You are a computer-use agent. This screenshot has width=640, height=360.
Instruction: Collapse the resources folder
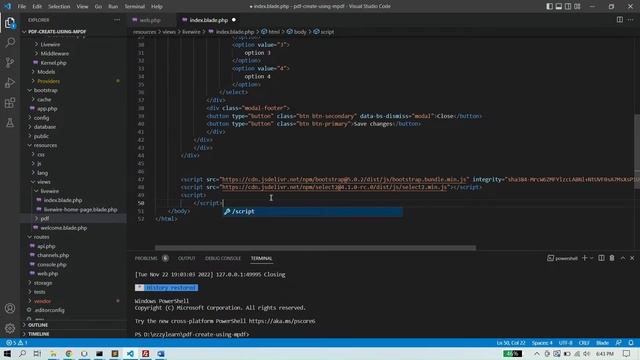coord(45,145)
